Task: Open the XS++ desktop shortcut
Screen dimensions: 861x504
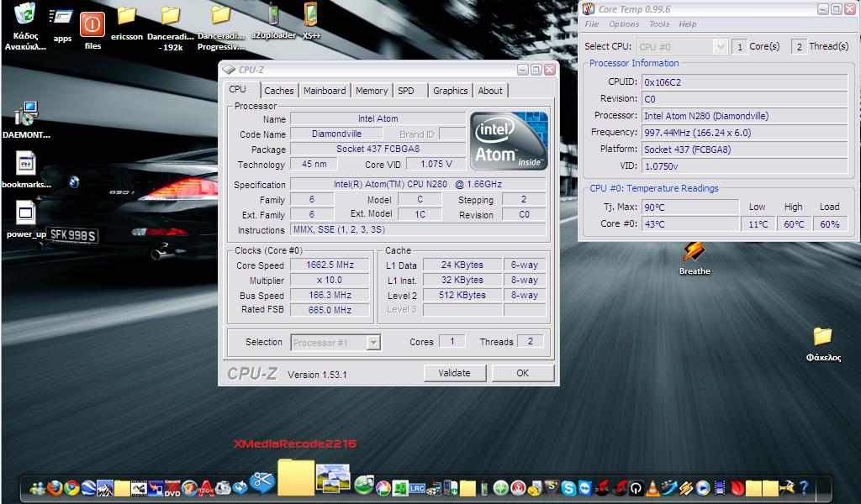Action: point(311,21)
